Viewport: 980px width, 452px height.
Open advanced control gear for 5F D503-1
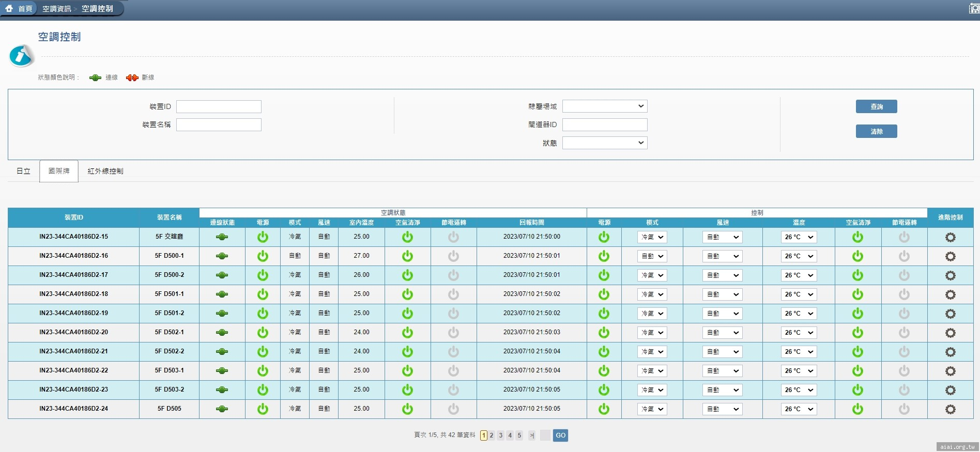tap(950, 371)
